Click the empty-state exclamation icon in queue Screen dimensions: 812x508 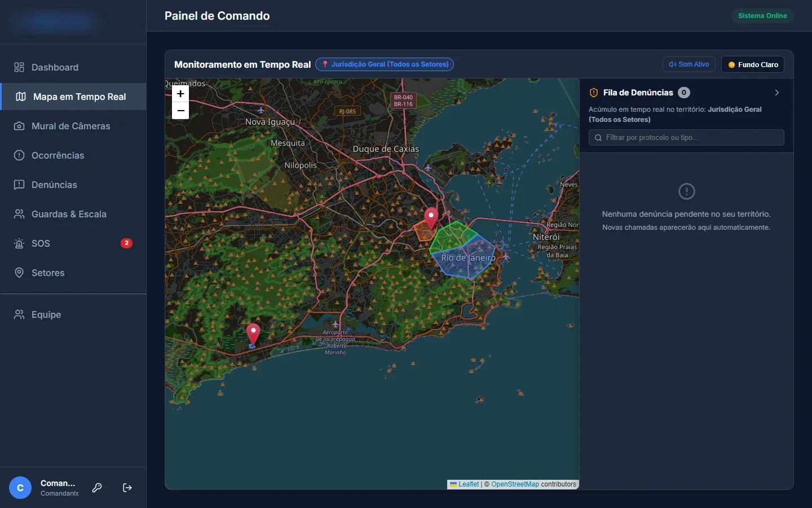click(686, 191)
